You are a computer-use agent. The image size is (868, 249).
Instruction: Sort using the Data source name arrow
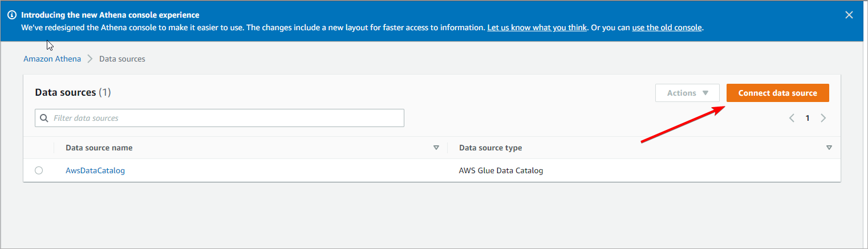(436, 148)
